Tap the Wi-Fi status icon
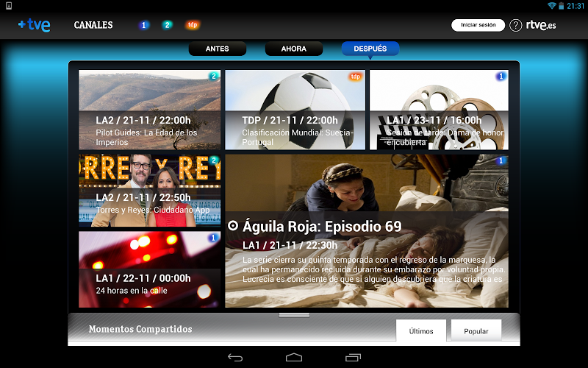 (x=552, y=6)
